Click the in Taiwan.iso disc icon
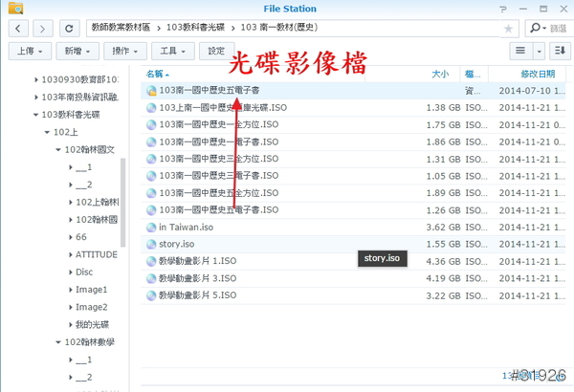Screen dimensions: 574x392 [x=151, y=228]
